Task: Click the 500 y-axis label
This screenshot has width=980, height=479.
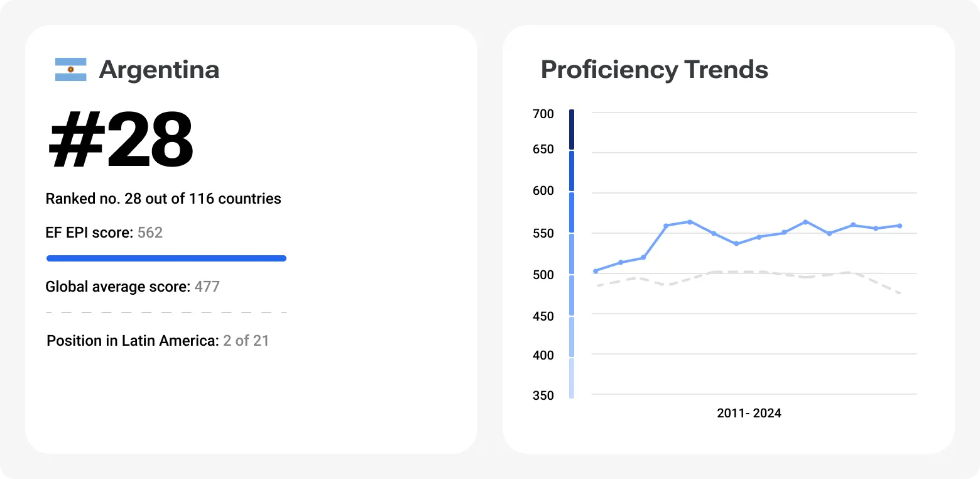Action: (543, 274)
